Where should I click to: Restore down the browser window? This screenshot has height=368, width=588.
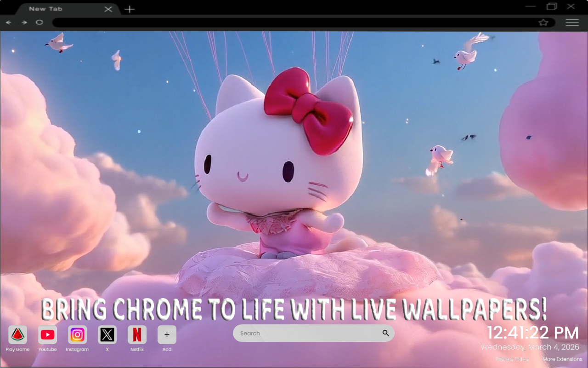click(552, 6)
